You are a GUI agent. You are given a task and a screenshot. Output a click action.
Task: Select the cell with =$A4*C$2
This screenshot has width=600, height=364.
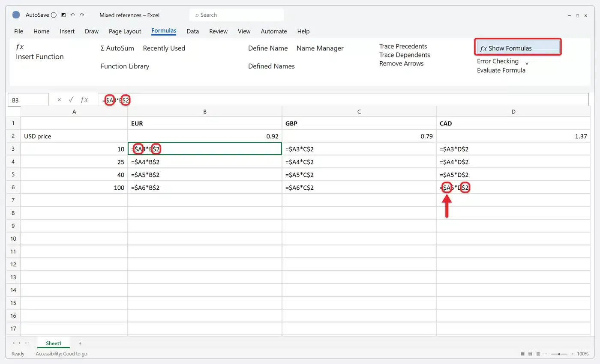(x=359, y=162)
